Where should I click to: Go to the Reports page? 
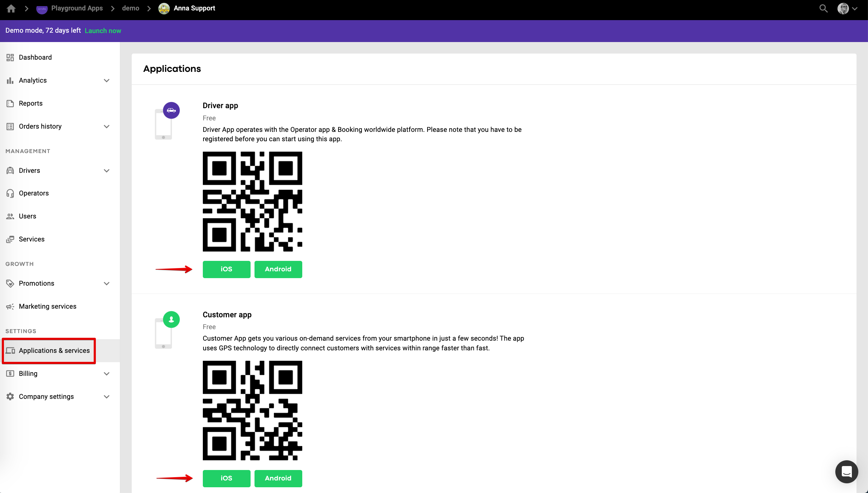(x=31, y=103)
